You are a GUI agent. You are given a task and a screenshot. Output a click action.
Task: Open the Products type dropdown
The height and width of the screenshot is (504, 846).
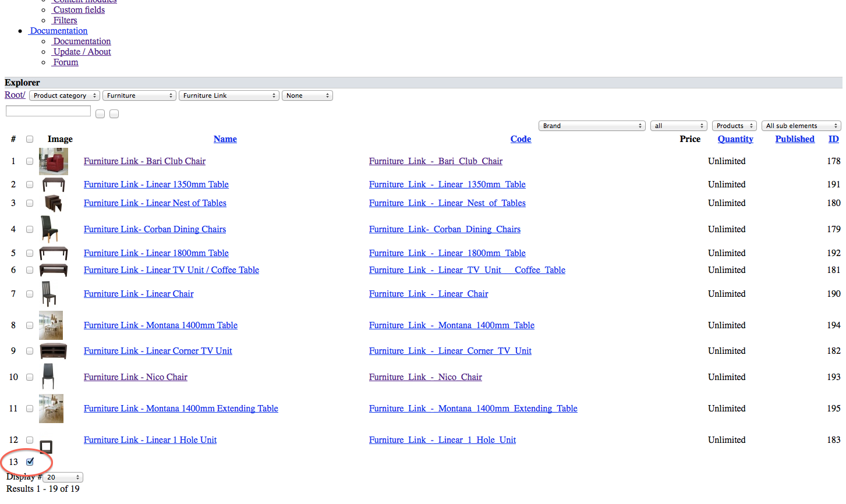[x=734, y=126]
